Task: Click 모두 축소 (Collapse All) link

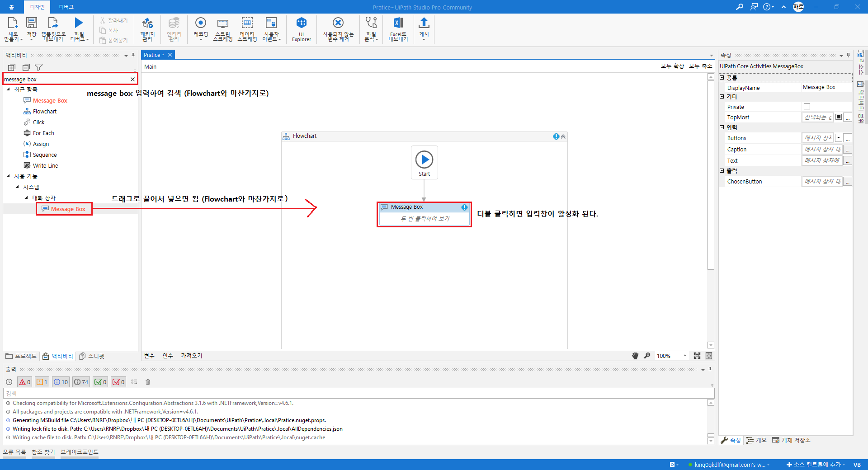Action: (700, 66)
